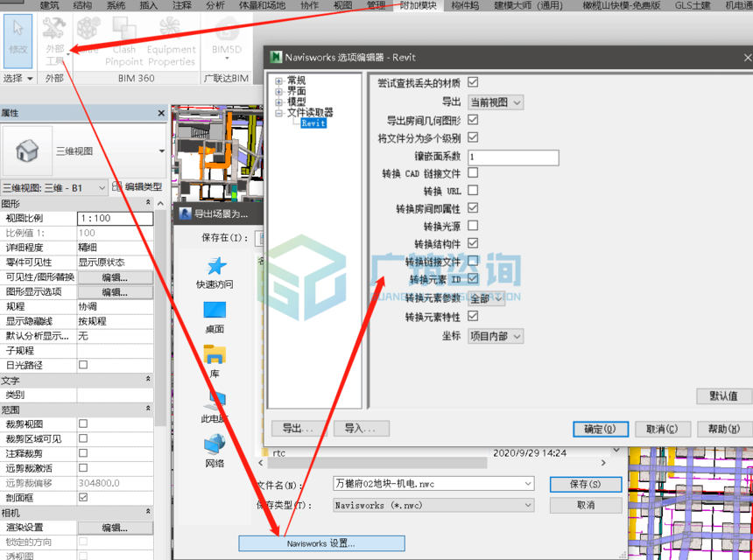Close the Properties (属性) panel
The width and height of the screenshot is (753, 560).
coord(161,113)
